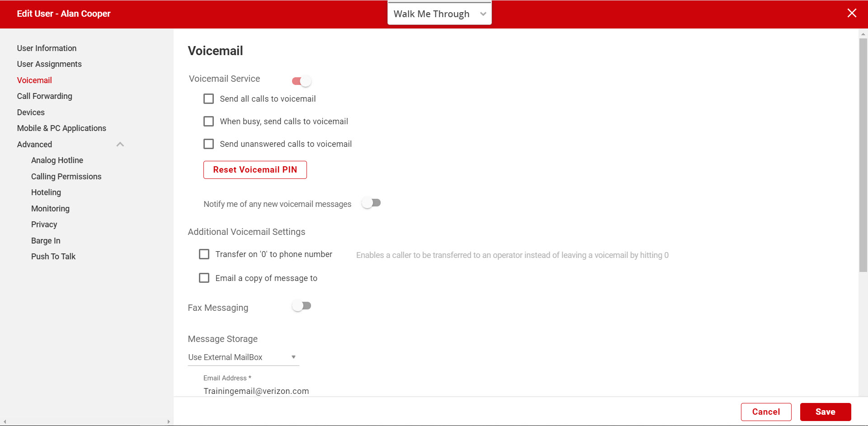
Task: Click the Edit User - Alan Cooper title
Action: 64,14
